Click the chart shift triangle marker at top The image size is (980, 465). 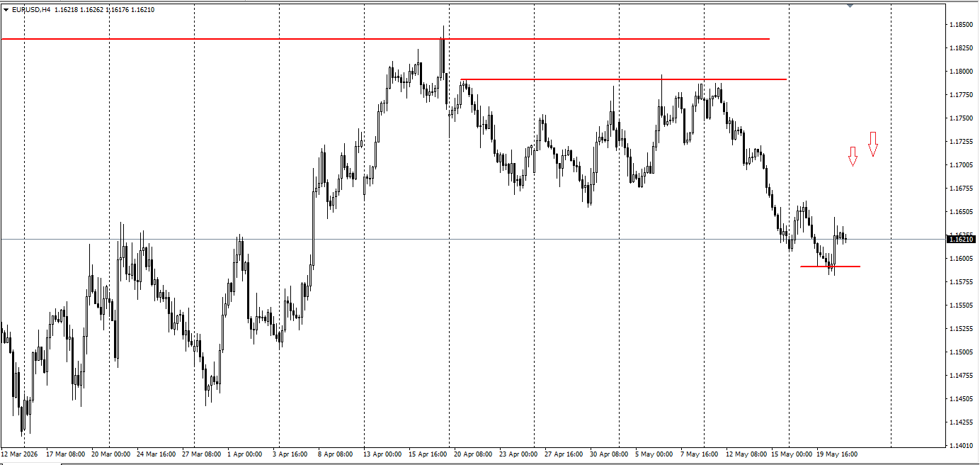pyautogui.click(x=850, y=6)
